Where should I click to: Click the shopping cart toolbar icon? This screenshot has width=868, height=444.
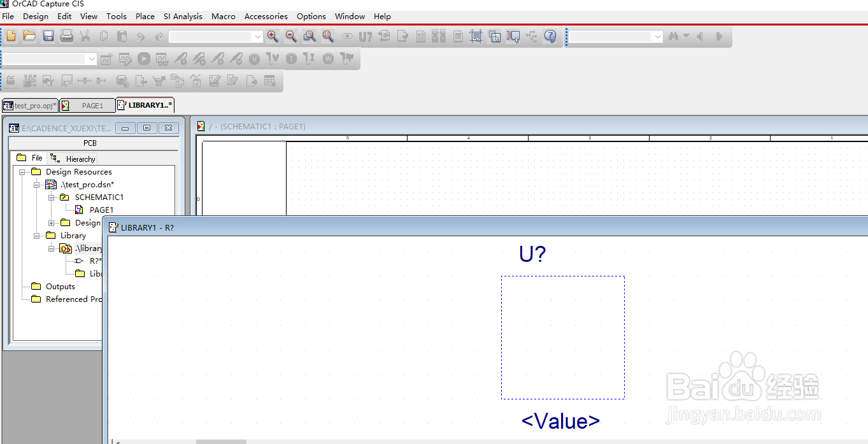(x=159, y=81)
